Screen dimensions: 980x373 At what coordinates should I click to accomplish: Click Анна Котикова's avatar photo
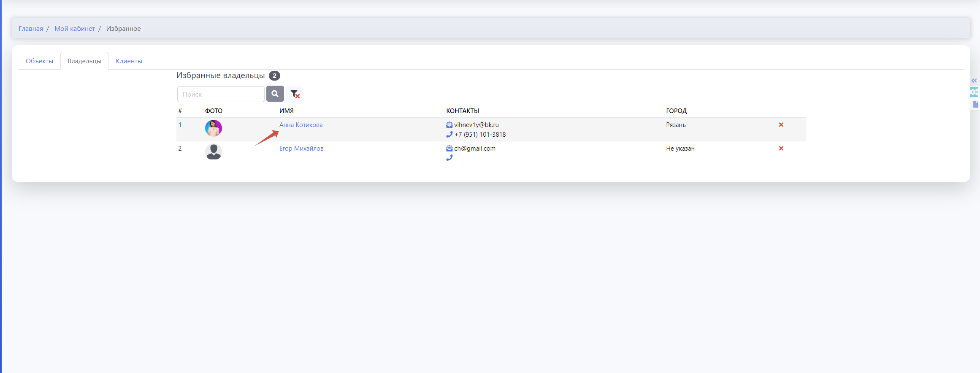coord(214,128)
